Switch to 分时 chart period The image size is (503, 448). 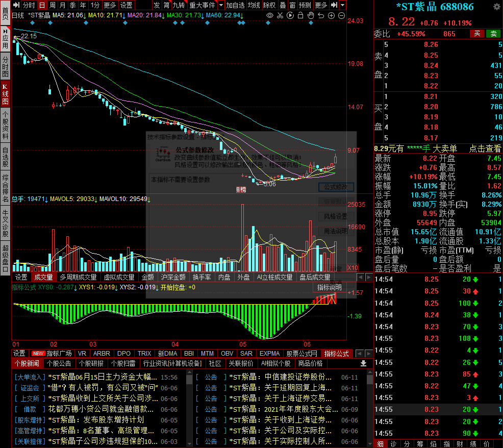coord(29,5)
